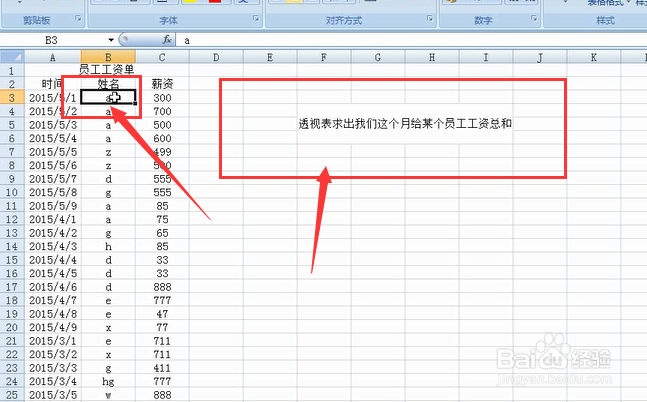Click the fx insert function icon

click(x=167, y=40)
